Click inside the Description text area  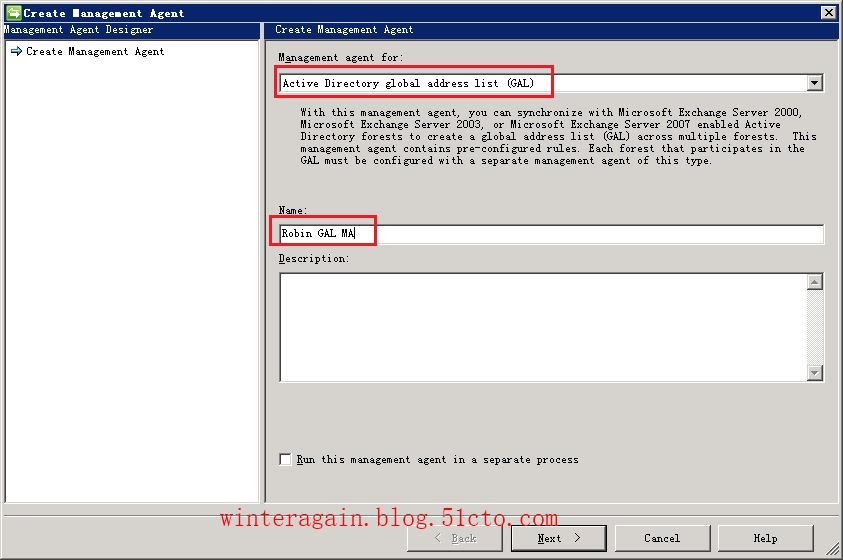[543, 327]
